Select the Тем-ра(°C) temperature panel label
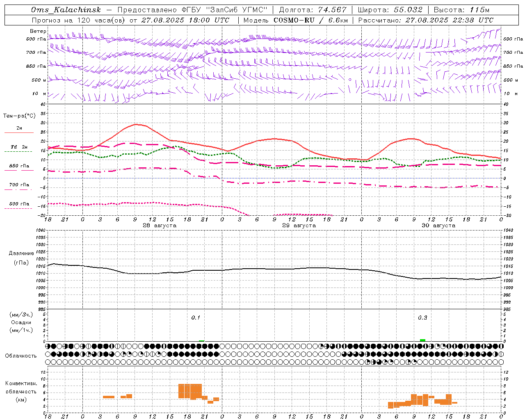This screenshot has height=420, width=525. tap(19, 116)
